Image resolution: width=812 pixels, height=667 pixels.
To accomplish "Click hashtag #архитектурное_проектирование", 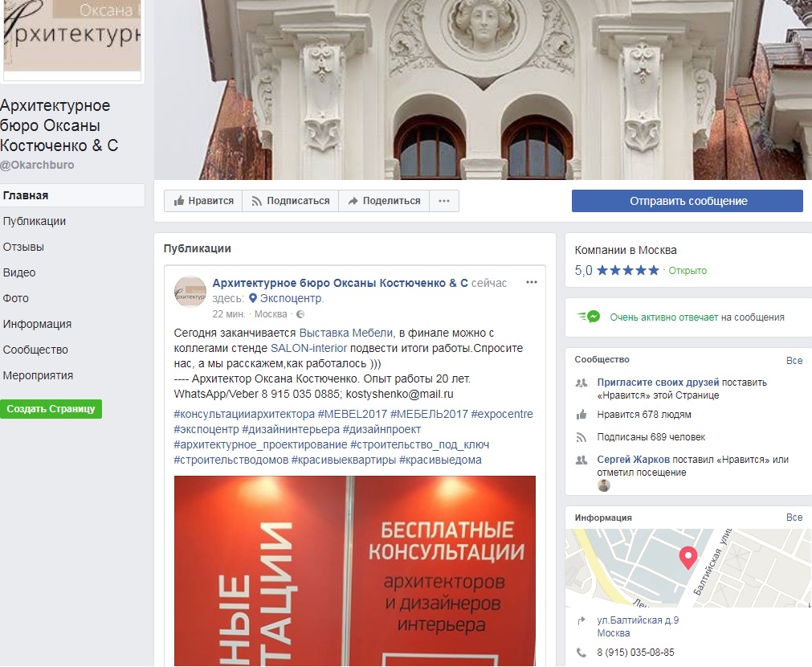I will pyautogui.click(x=260, y=444).
